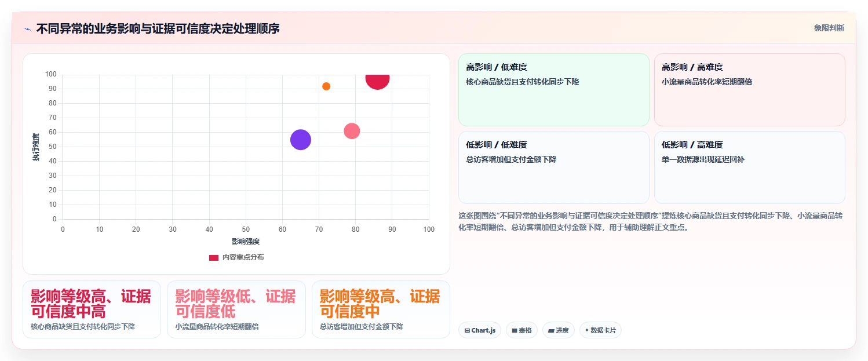This screenshot has width=868, height=361.
Task: Click the 影响等级低、证据可信度低 card
Action: 236,309
